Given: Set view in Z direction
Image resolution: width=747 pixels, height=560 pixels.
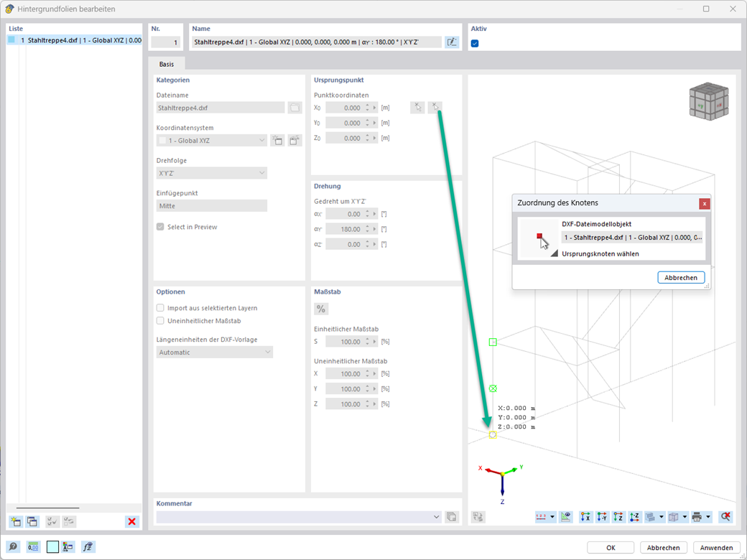Looking at the screenshot, I should tap(618, 517).
